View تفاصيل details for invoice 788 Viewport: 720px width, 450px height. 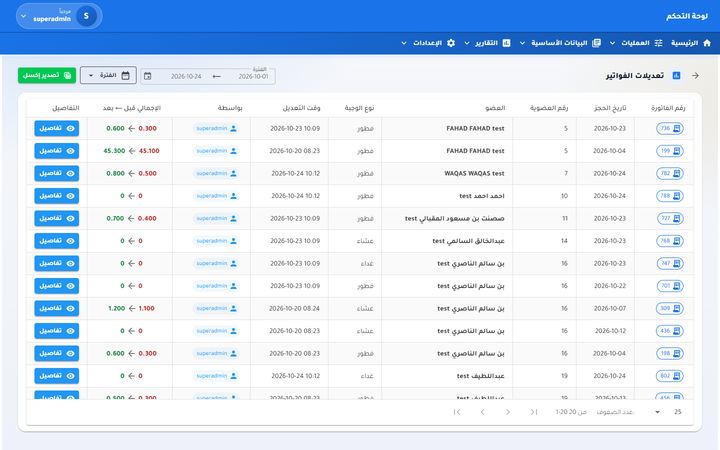[x=56, y=196]
